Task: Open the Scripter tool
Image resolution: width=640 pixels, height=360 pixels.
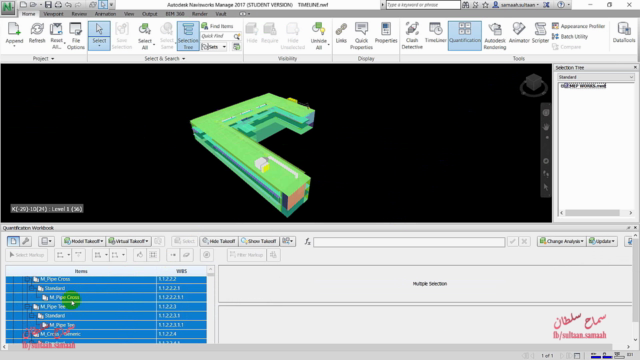Action: [540, 33]
